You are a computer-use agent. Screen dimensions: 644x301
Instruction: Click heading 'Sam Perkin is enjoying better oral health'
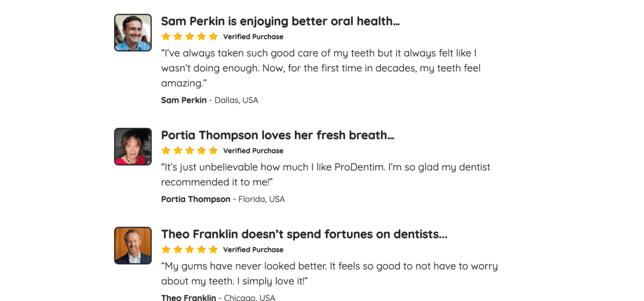pos(280,21)
